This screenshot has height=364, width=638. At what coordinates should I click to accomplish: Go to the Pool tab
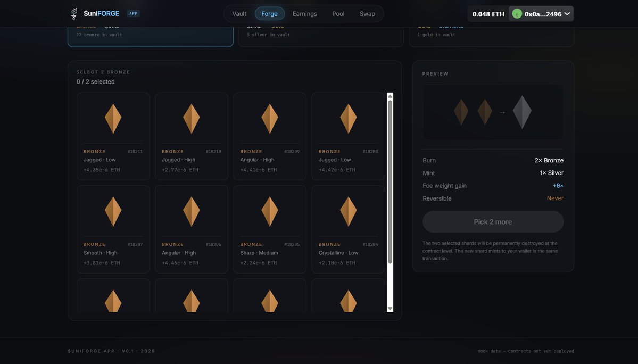coord(338,14)
